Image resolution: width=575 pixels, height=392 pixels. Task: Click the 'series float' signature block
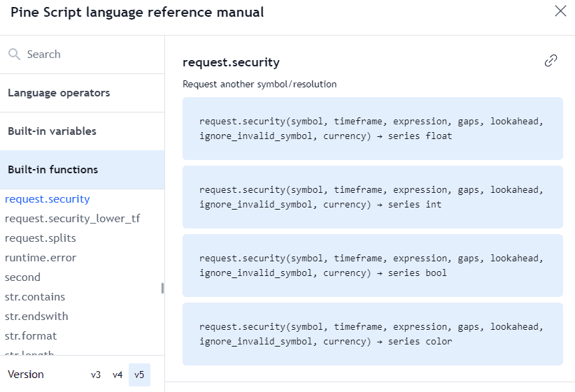tap(373, 129)
